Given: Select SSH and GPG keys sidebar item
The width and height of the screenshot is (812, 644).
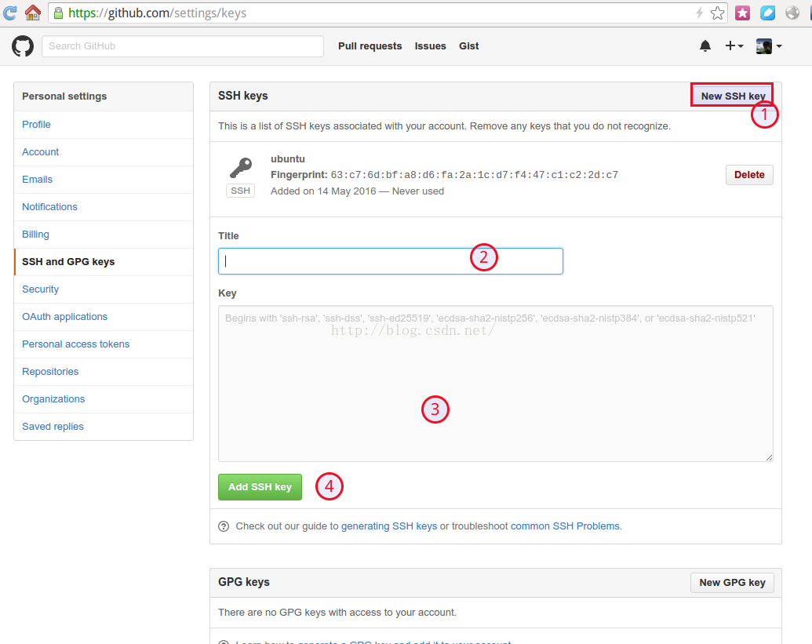Looking at the screenshot, I should click(x=104, y=262).
